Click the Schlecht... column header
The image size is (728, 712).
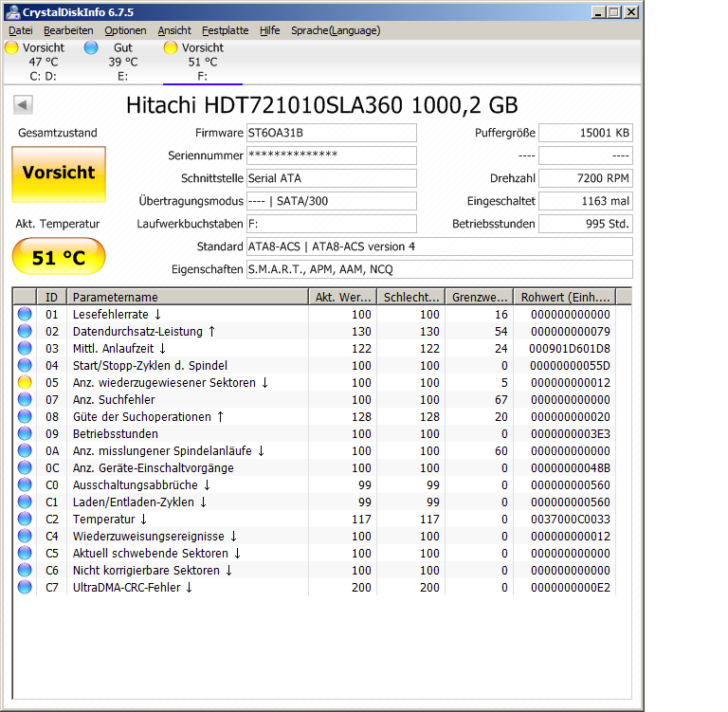click(411, 298)
